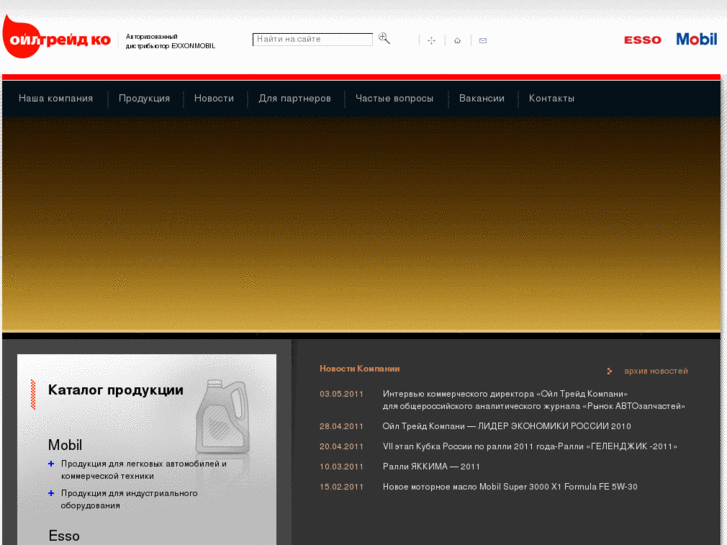Screen dimensions: 727x545
Task: Open the Новости menu item
Action: tap(214, 98)
